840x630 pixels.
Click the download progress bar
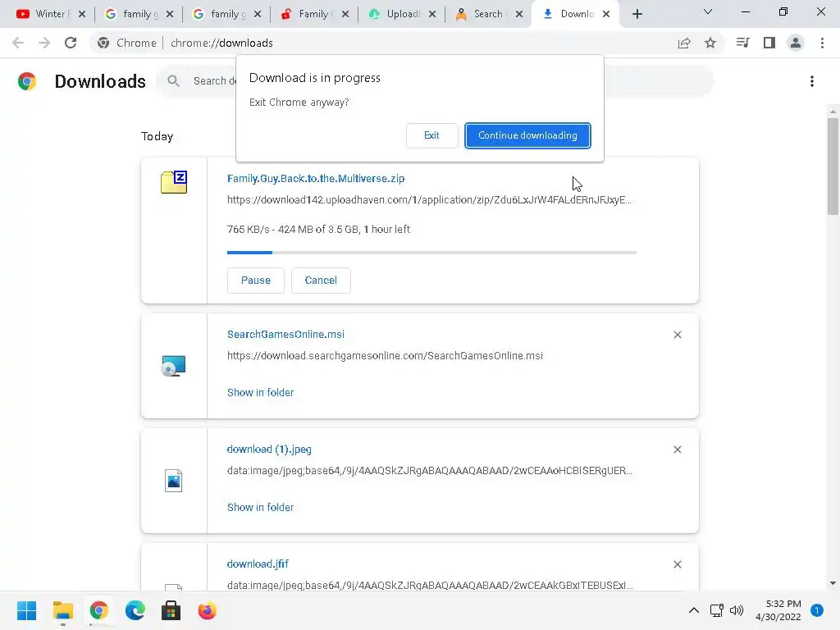click(x=431, y=253)
